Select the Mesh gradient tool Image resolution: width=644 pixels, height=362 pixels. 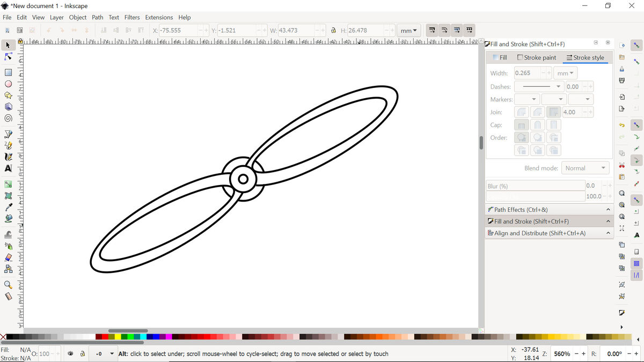pos(8,196)
